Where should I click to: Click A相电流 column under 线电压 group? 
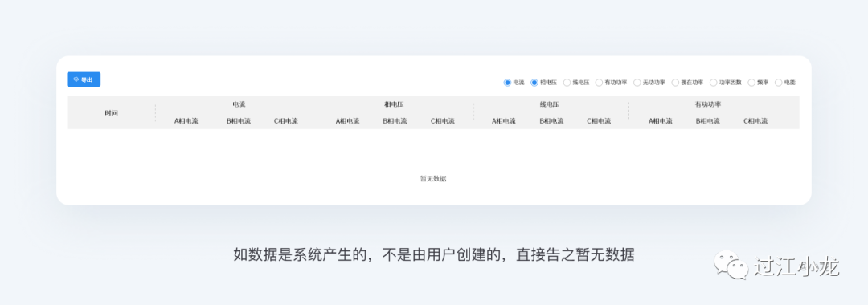504,121
